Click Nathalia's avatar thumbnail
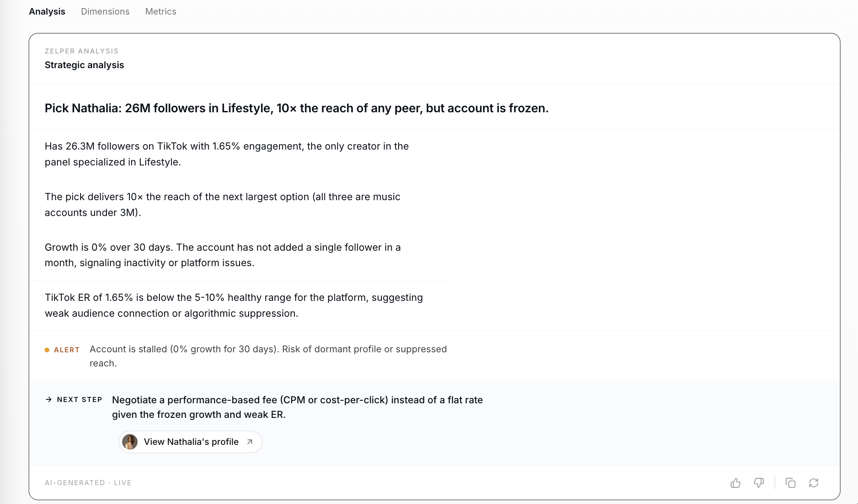This screenshot has width=858, height=504. [130, 442]
